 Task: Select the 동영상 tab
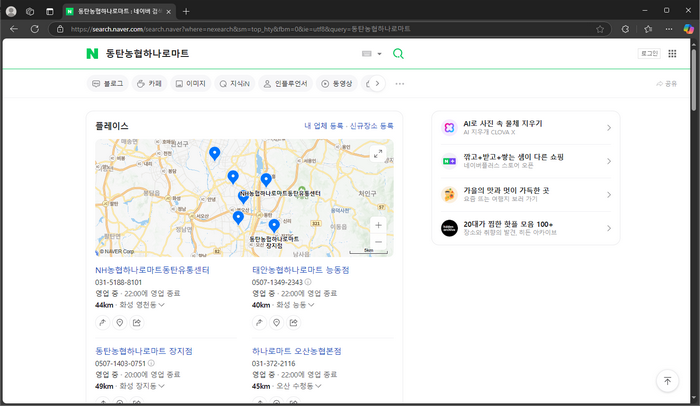[337, 84]
